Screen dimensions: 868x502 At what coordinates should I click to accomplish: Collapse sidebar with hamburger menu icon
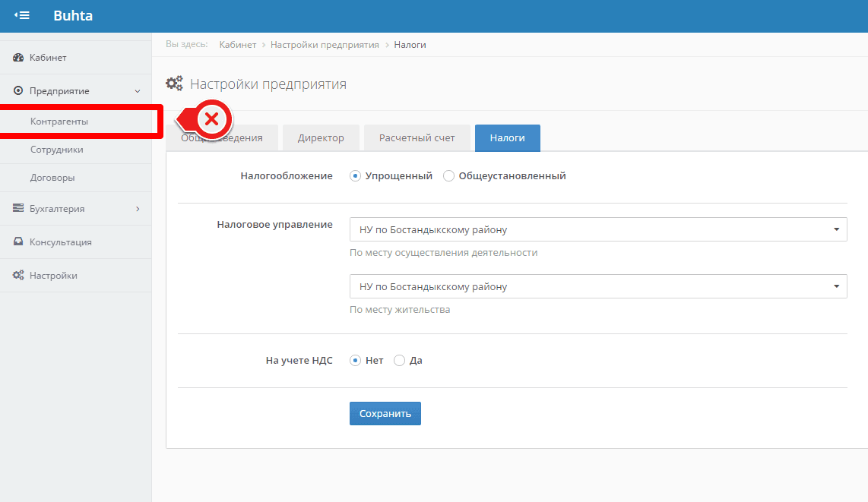click(x=21, y=15)
